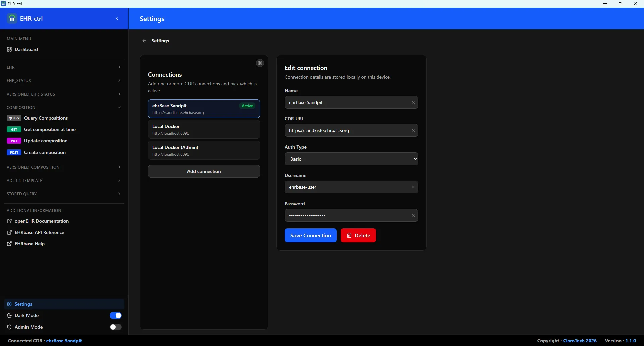Click the Edit connection heading
The image size is (644, 346).
[306, 68]
